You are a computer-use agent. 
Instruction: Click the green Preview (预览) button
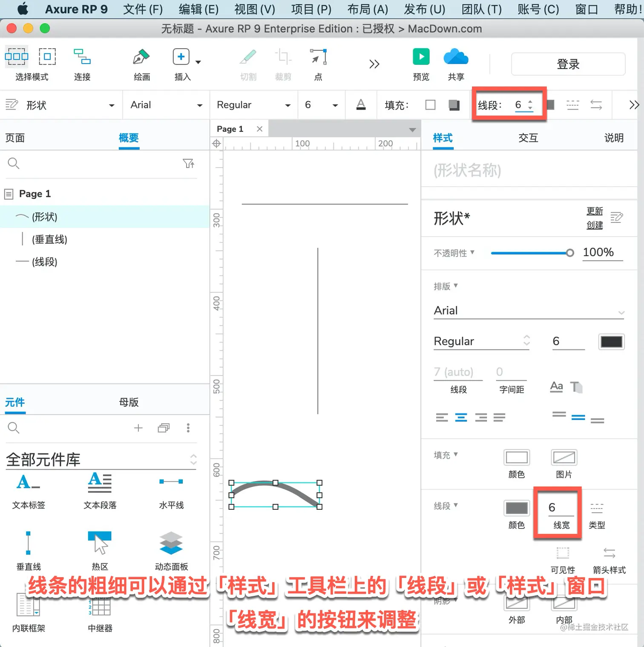click(421, 56)
